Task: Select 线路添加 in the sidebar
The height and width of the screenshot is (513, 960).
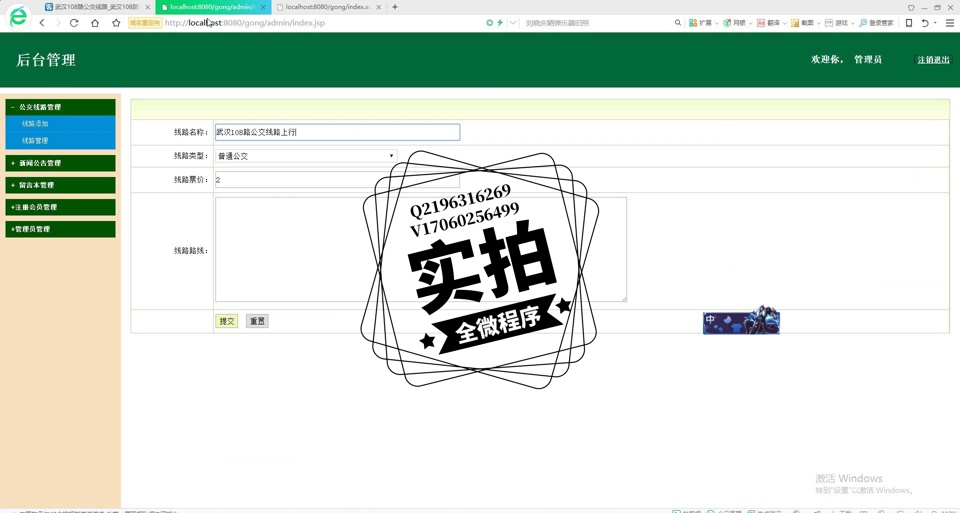Action: point(35,124)
